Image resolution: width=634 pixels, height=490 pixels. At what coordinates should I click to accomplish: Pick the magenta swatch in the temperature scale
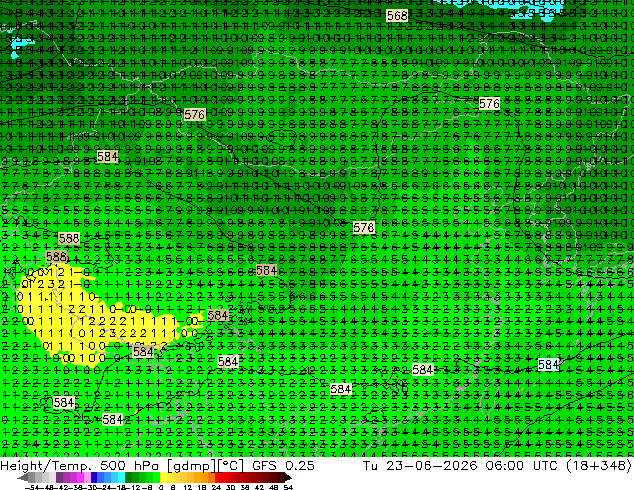coord(80,478)
